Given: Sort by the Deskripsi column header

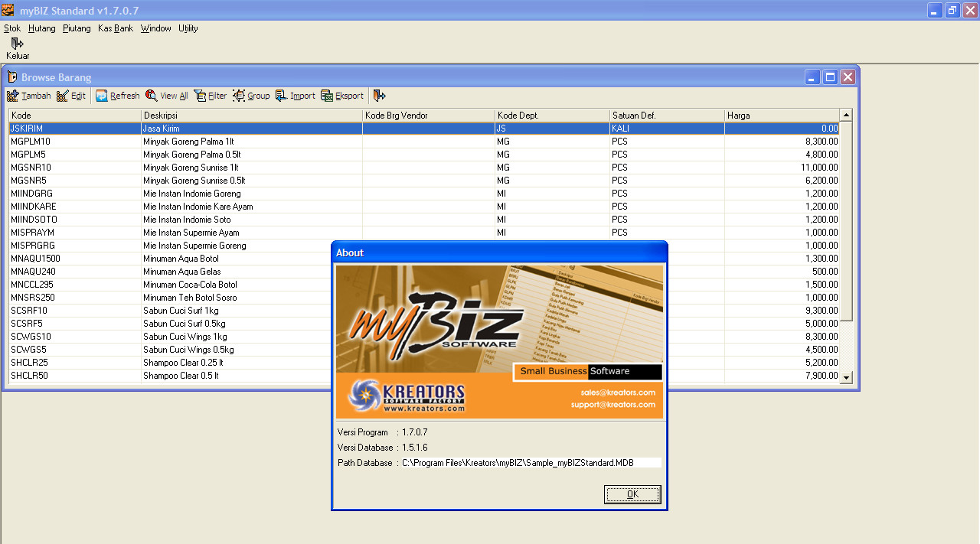Looking at the screenshot, I should [x=252, y=116].
